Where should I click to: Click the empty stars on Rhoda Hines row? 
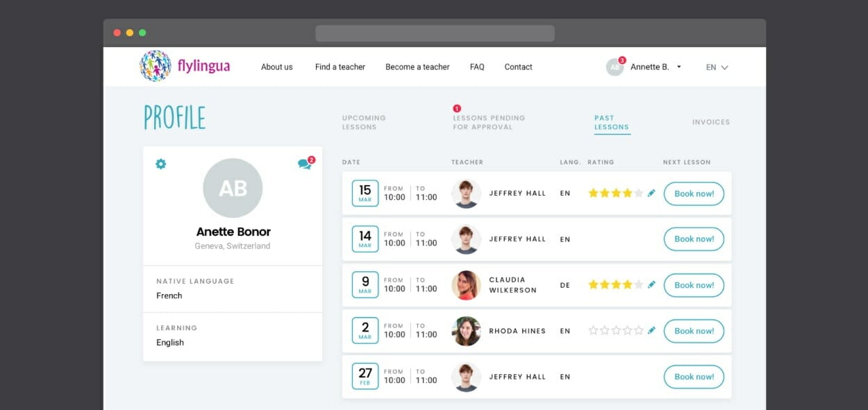[616, 331]
